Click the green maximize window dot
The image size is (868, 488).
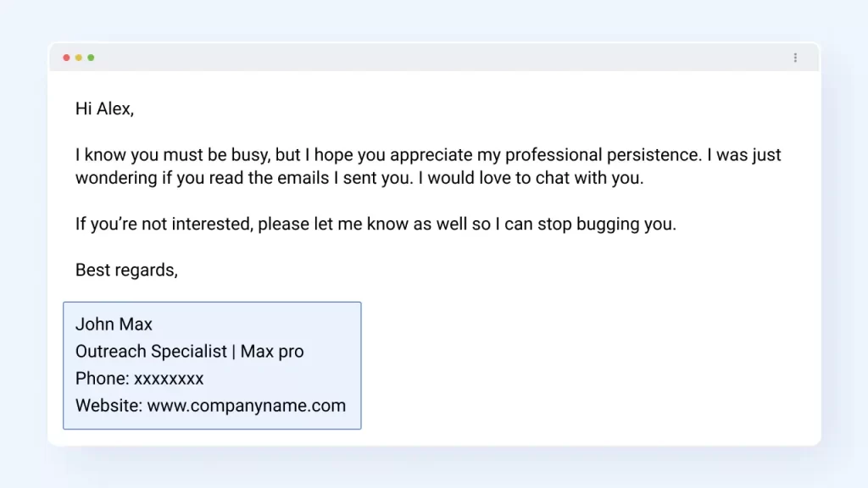[x=91, y=58]
